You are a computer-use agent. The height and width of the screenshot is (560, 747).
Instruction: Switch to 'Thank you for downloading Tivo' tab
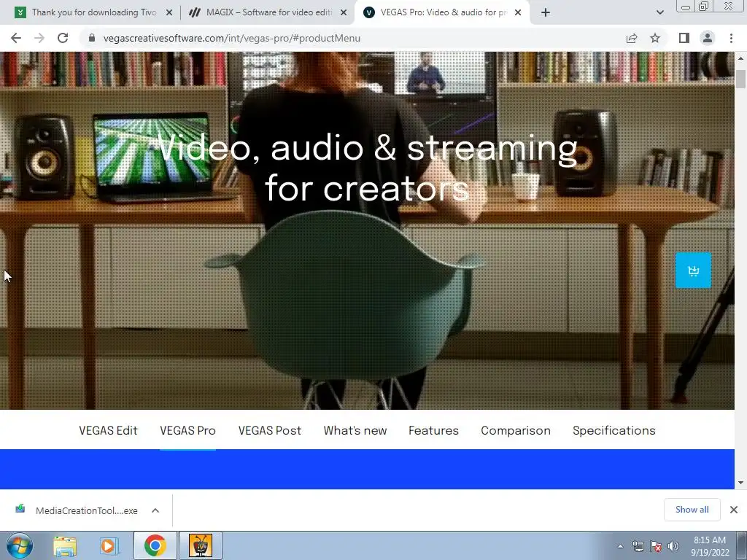(x=94, y=12)
